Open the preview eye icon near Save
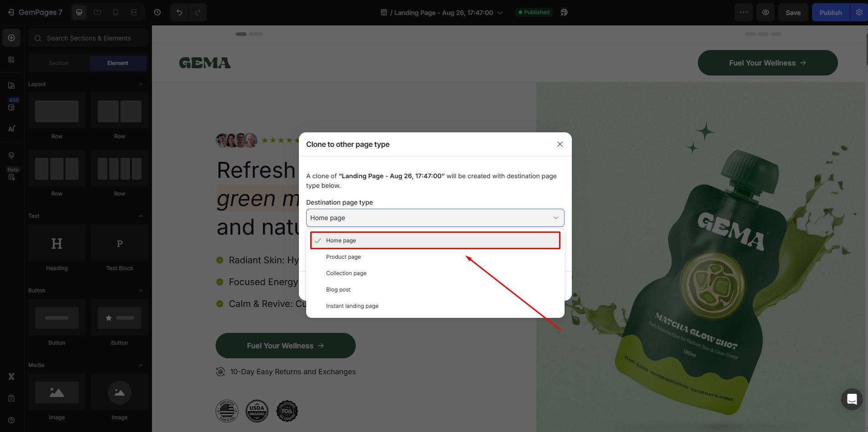This screenshot has height=432, width=868. [x=766, y=12]
